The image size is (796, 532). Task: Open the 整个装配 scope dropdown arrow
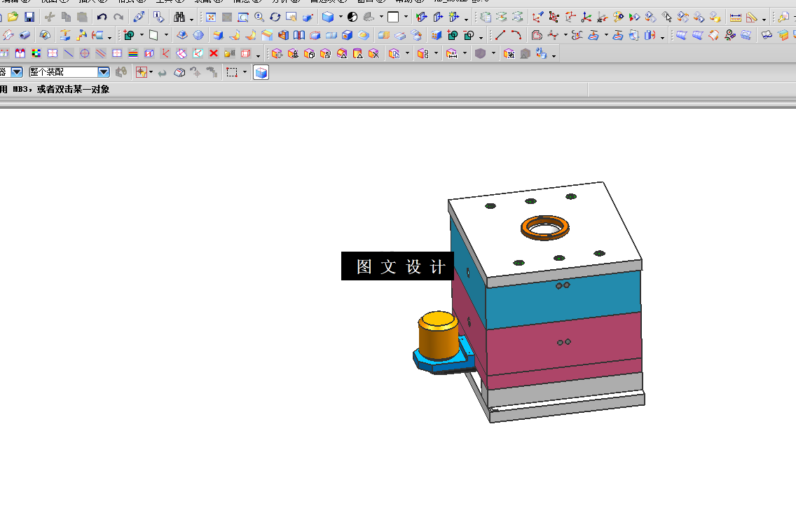pyautogui.click(x=104, y=72)
